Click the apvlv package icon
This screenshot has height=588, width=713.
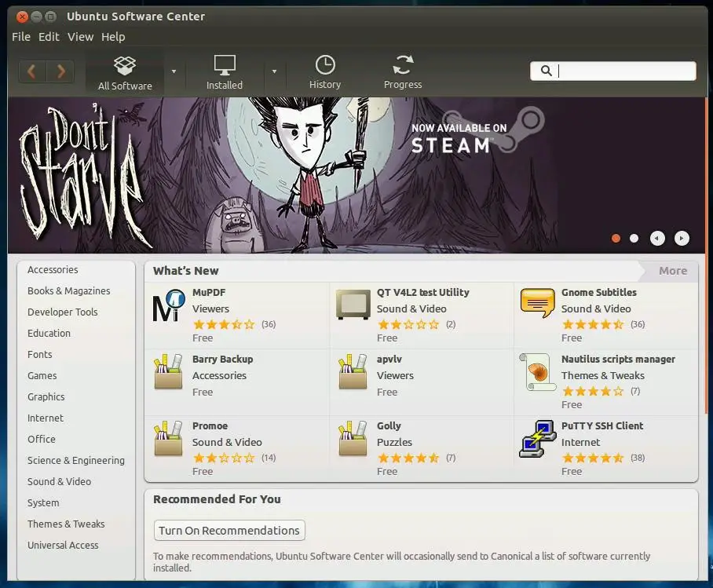(x=353, y=371)
